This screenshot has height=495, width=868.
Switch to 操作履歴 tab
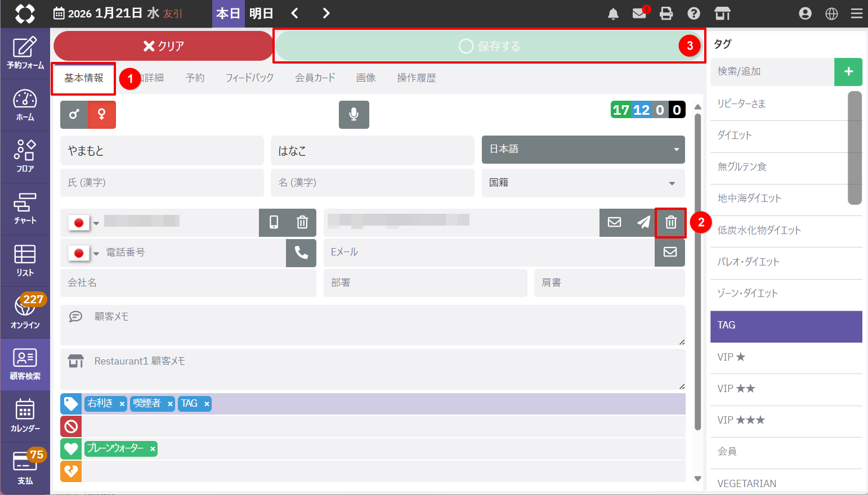pyautogui.click(x=417, y=78)
